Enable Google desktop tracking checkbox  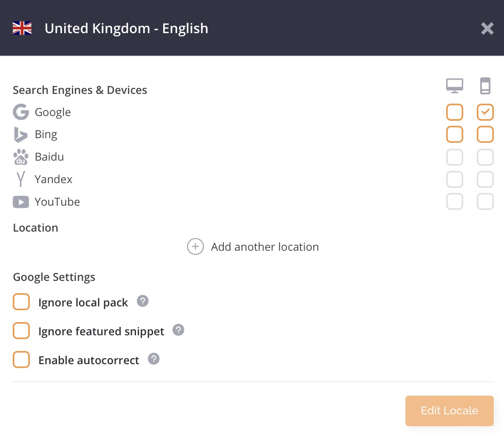point(455,112)
